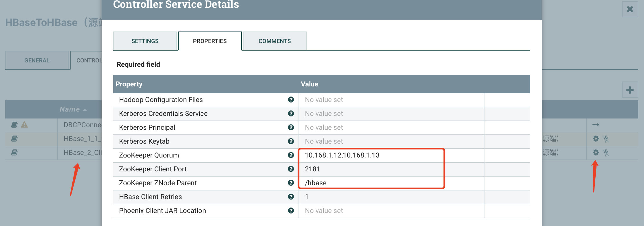
Task: Open help for Hadoop Configuration Files
Action: 291,100
